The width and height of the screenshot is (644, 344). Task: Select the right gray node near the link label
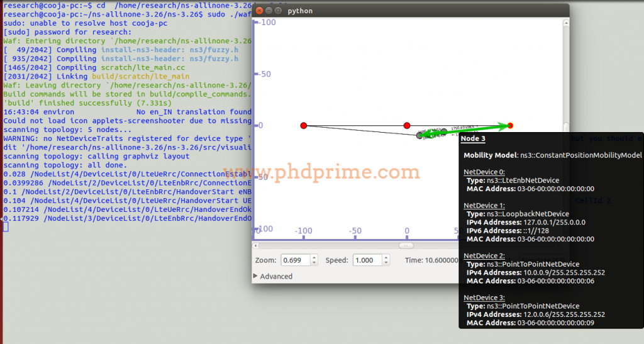[444, 131]
